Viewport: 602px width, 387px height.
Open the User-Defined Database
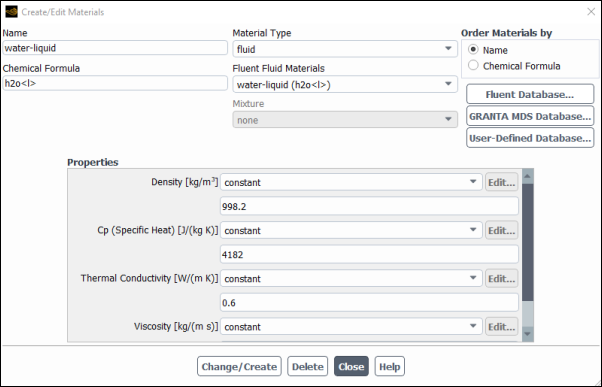point(530,138)
